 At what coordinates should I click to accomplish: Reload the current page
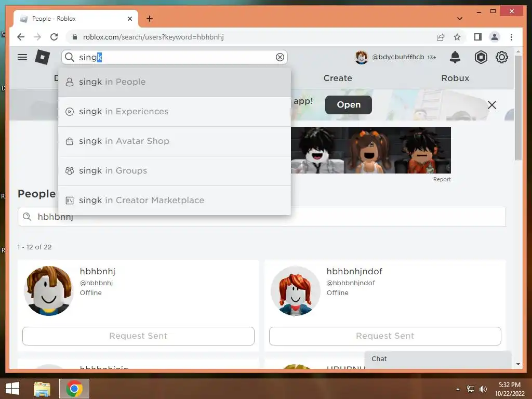click(54, 37)
